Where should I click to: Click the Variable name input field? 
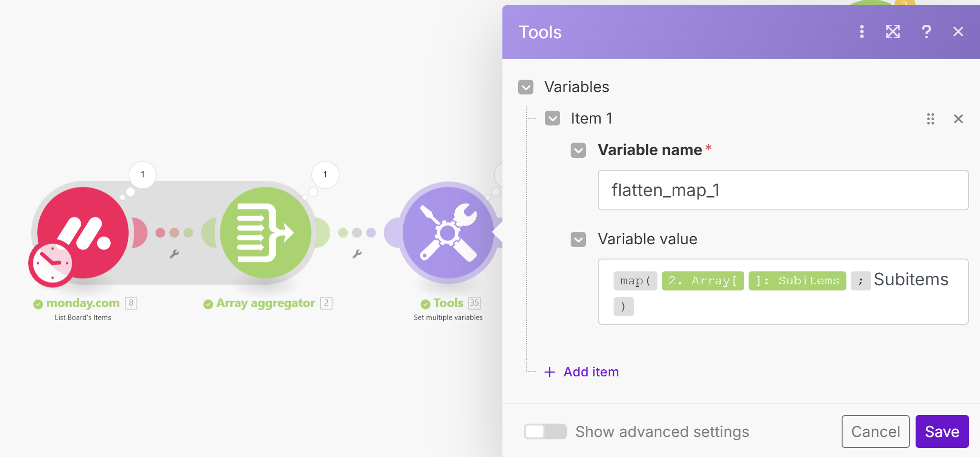pos(782,190)
